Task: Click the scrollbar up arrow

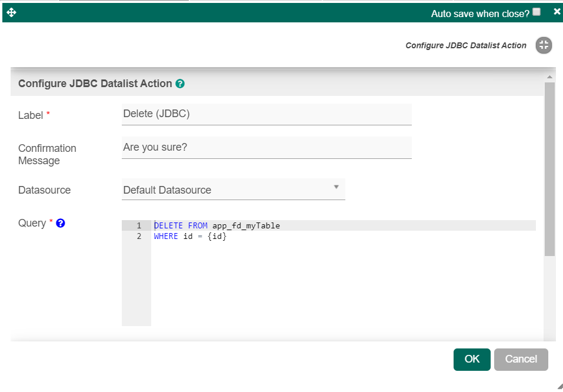Action: click(x=549, y=77)
